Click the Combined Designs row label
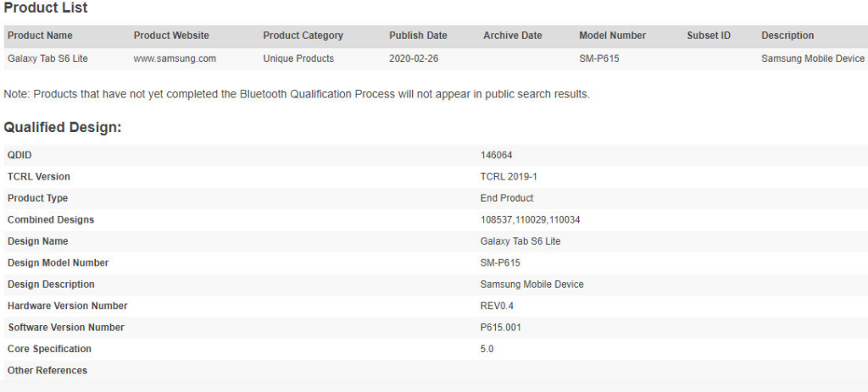868x392 pixels. click(51, 219)
